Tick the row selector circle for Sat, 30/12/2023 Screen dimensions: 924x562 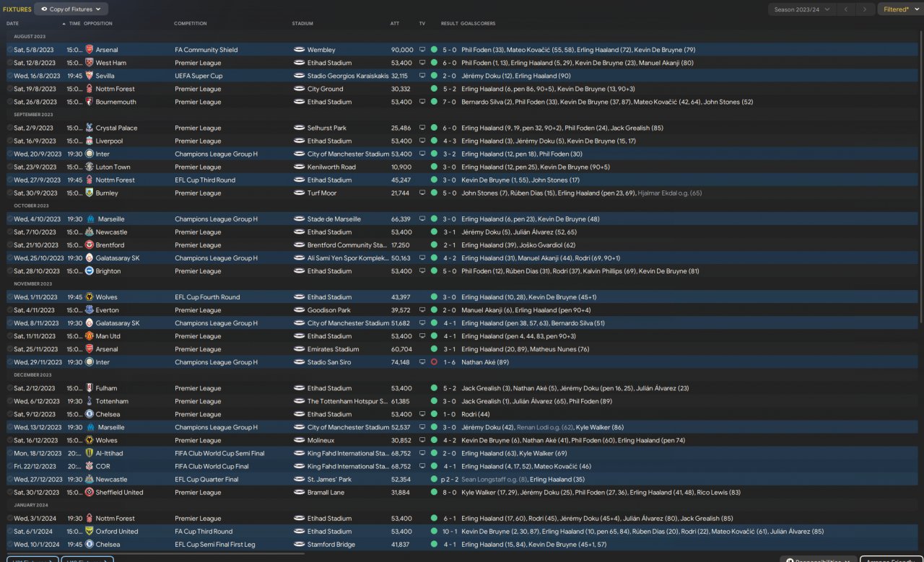click(x=10, y=491)
